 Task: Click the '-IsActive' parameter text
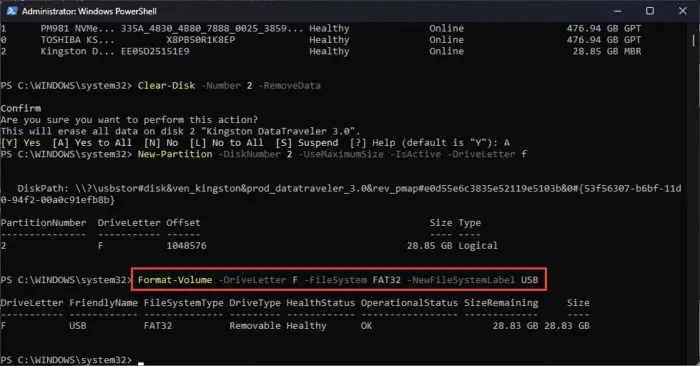[x=415, y=154]
